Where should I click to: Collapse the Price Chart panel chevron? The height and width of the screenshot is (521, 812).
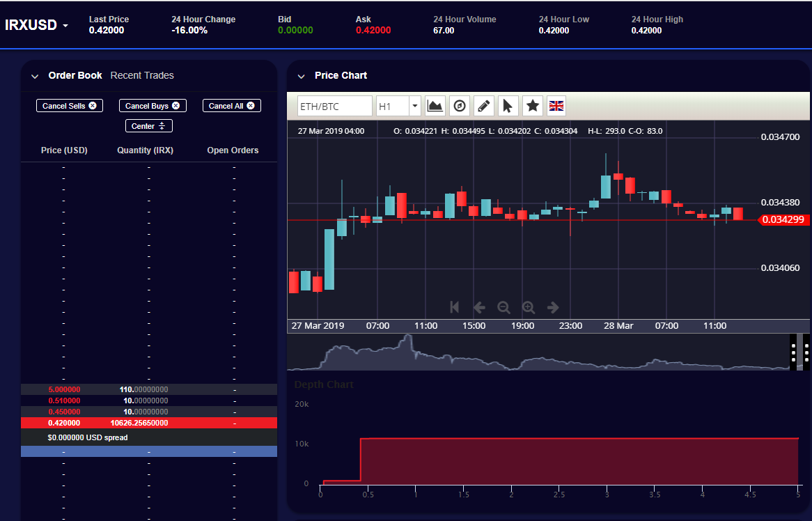(x=302, y=76)
